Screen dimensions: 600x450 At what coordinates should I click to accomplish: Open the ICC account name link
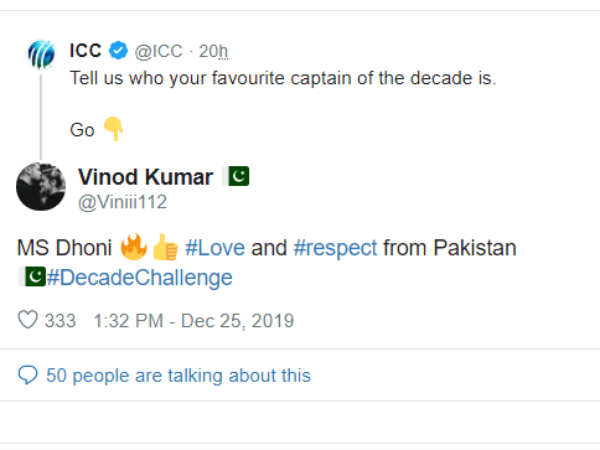pyautogui.click(x=85, y=50)
